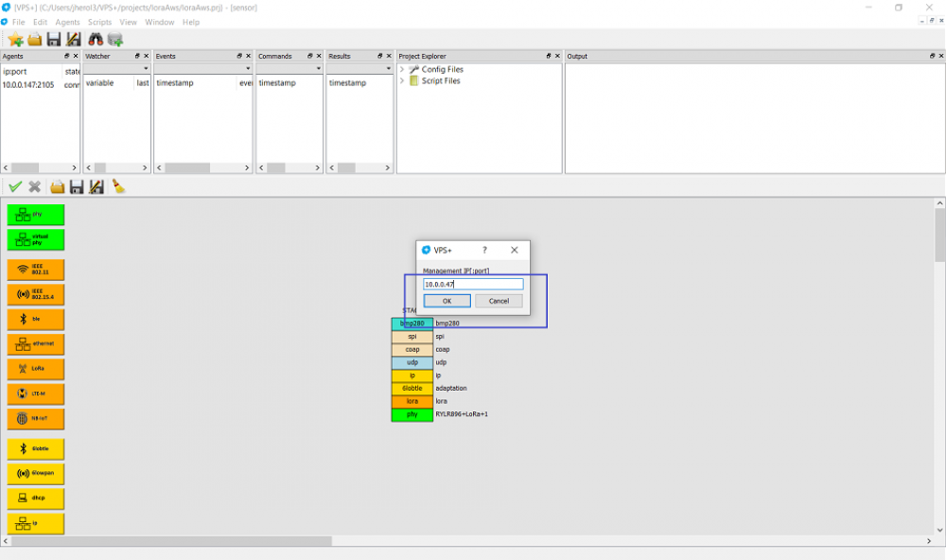Click the save-as pencil icon in the editor toolbar
Viewport: 946px width, 560px height.
(96, 187)
